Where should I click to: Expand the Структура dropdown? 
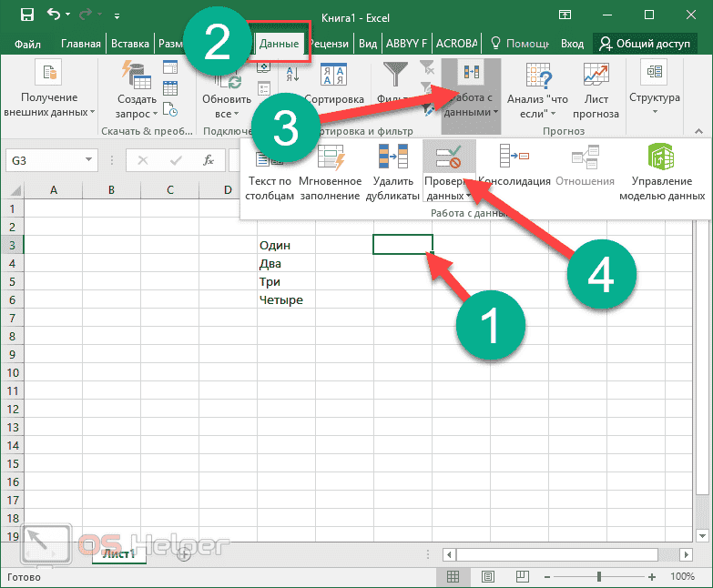(x=654, y=91)
